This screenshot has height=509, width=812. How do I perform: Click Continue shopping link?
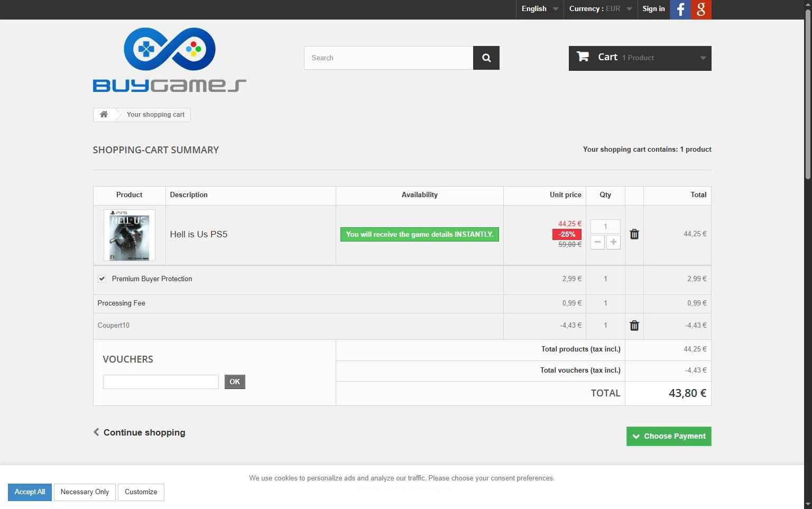pyautogui.click(x=139, y=432)
